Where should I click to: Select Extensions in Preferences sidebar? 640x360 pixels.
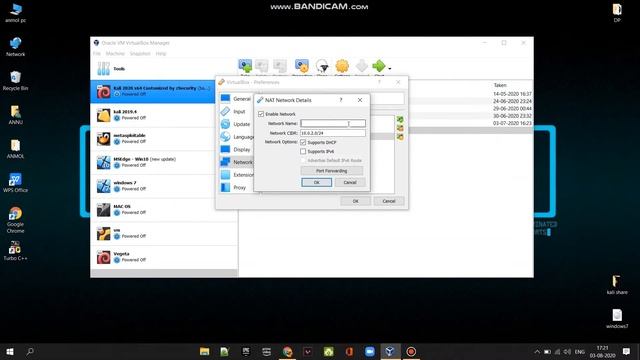point(236,175)
